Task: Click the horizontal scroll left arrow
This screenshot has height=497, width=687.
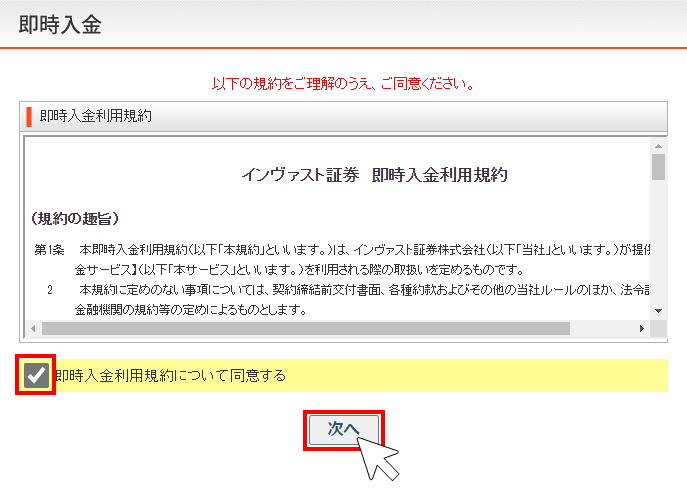Action: point(33,328)
